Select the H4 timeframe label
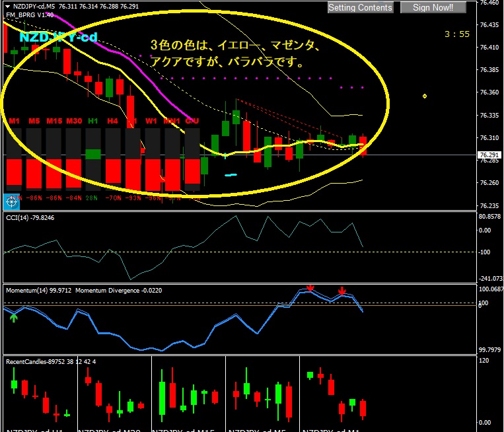This screenshot has width=504, height=432. 112,121
